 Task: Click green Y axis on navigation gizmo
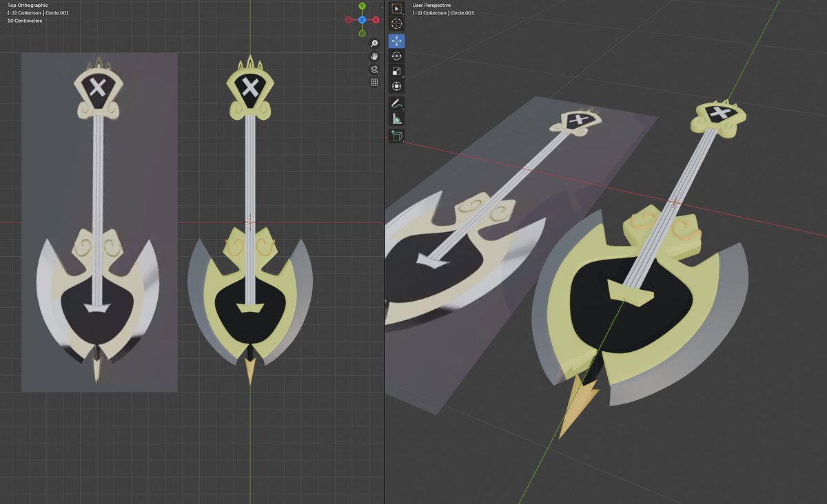(363, 6)
